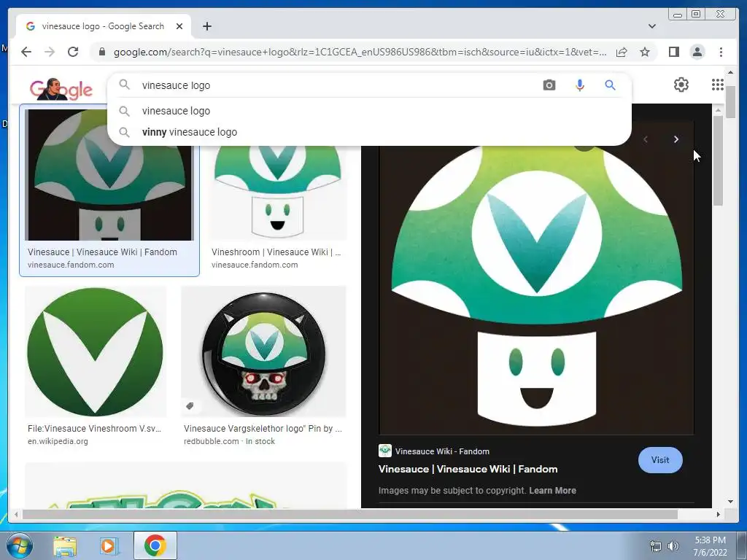
Task: Click the horizontal scrollbar thumb
Action: click(350, 514)
